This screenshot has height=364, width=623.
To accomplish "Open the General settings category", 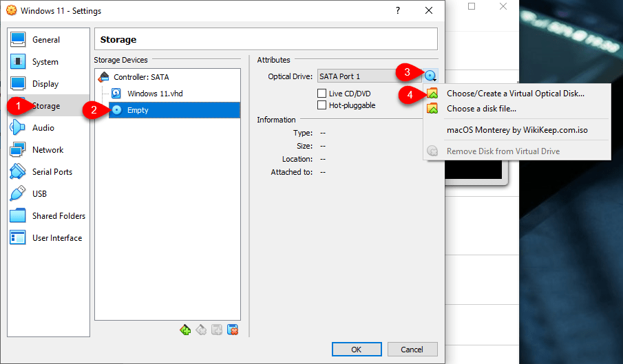I will click(48, 40).
